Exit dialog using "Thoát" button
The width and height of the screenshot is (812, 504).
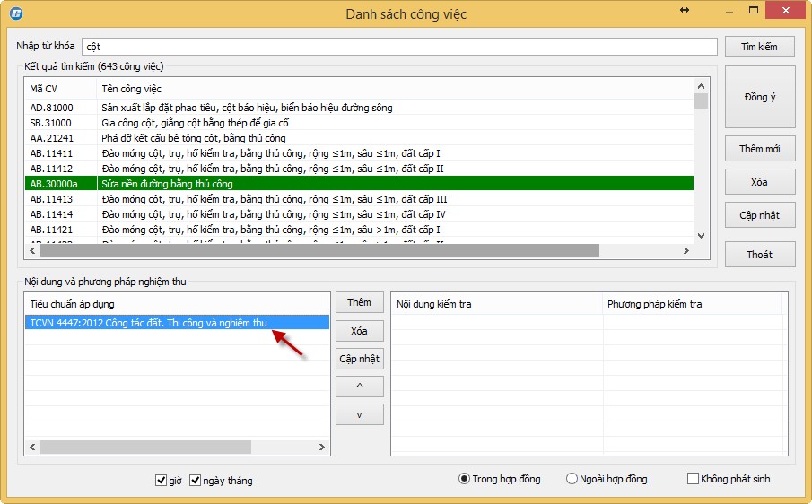759,255
